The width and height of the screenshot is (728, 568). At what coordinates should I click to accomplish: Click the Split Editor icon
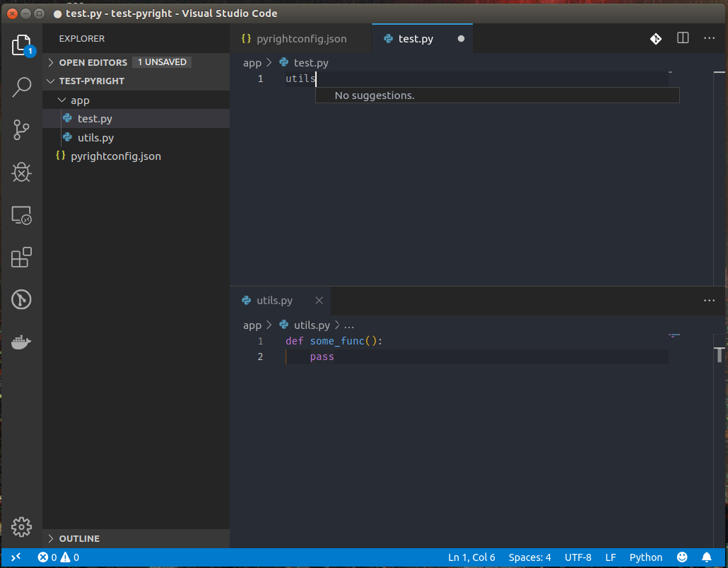683,38
